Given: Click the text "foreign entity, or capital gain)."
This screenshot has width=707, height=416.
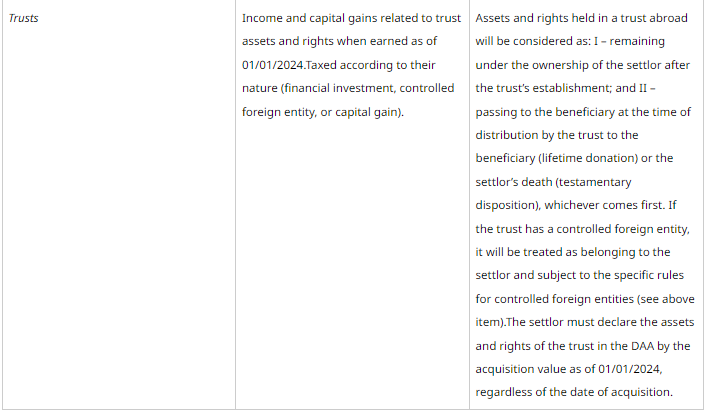Looking at the screenshot, I should point(323,111).
